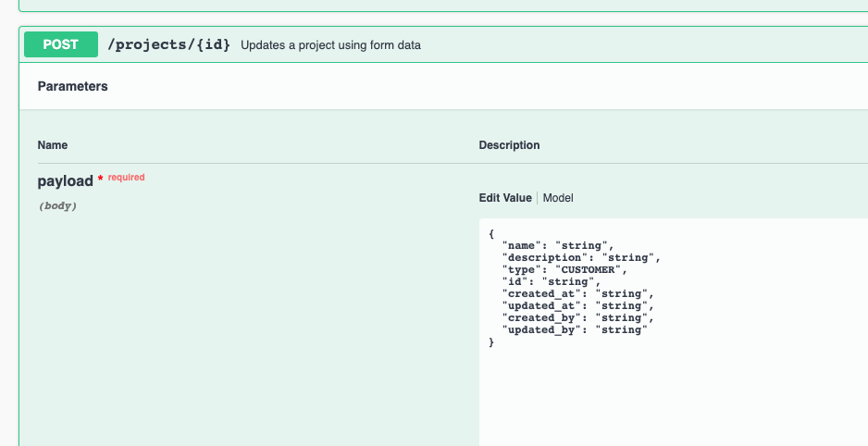Click the payload parameter name
Image resolution: width=868 pixels, height=446 pixels.
click(66, 181)
